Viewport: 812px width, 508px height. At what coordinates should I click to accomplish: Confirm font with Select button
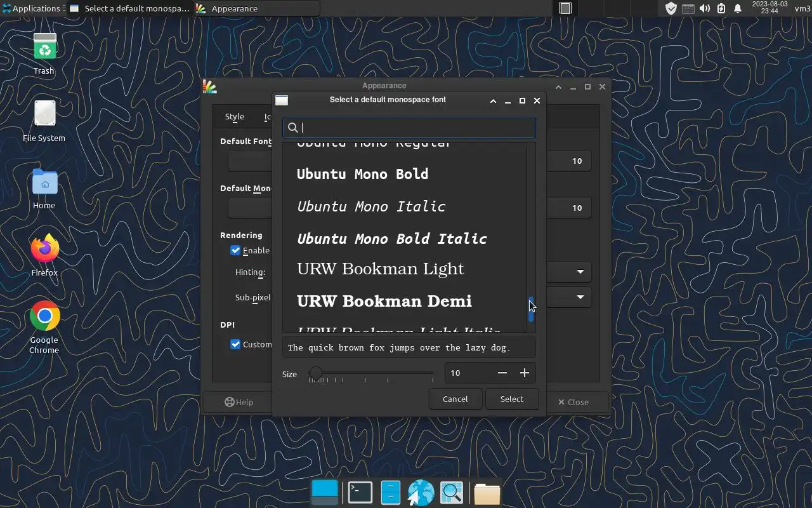[x=512, y=399]
